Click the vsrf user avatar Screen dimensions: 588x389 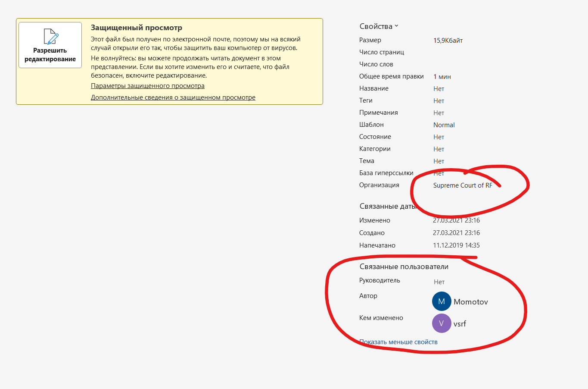click(x=441, y=323)
